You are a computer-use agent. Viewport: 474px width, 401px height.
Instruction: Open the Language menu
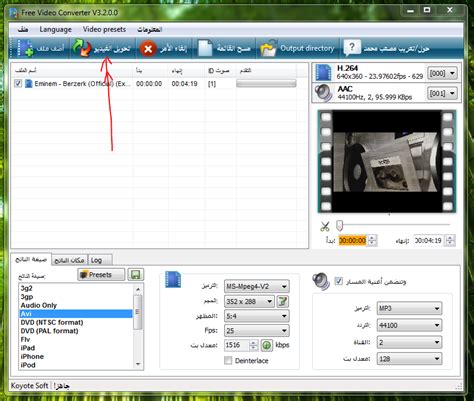55,29
